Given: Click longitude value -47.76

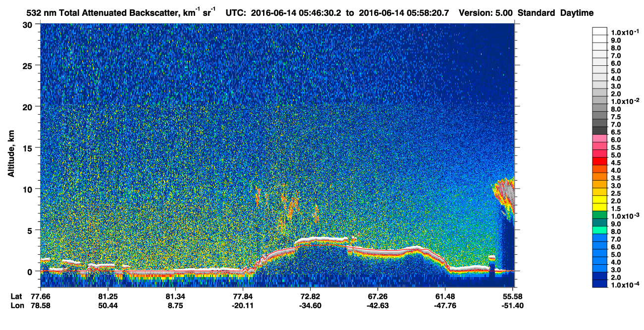Looking at the screenshot, I should (445, 305).
